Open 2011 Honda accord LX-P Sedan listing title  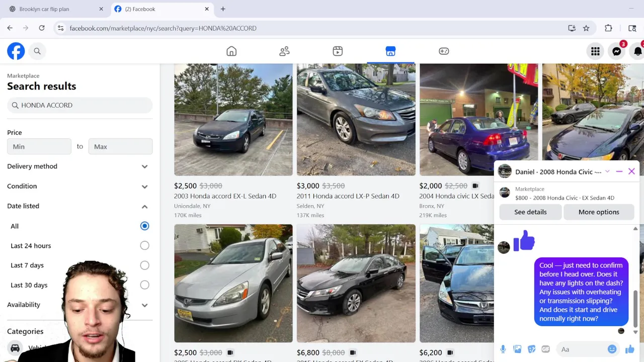pos(348,196)
